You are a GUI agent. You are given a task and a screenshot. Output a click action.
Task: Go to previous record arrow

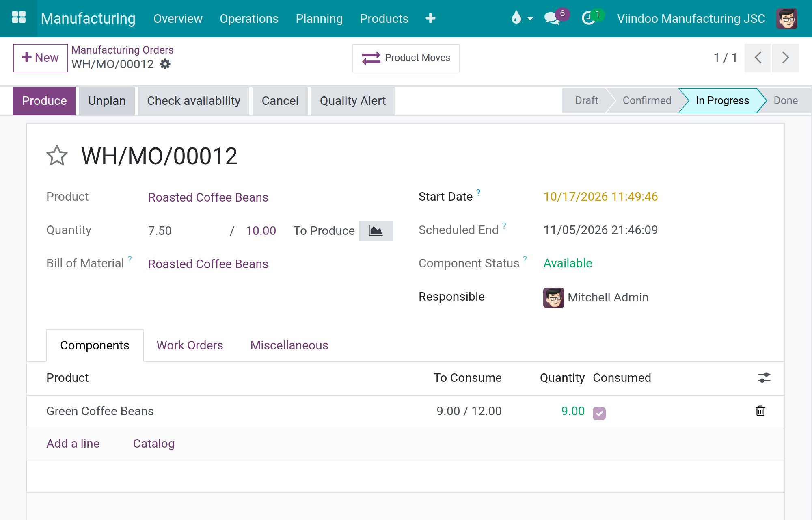click(x=758, y=58)
